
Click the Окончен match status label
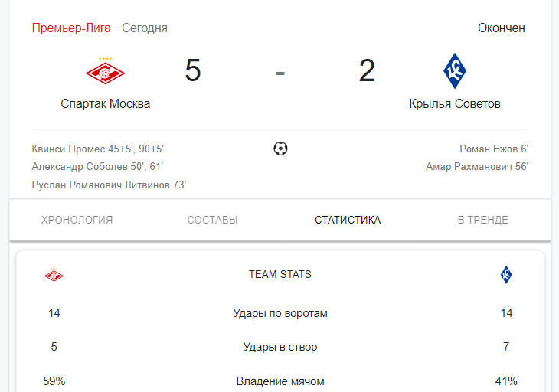(502, 28)
